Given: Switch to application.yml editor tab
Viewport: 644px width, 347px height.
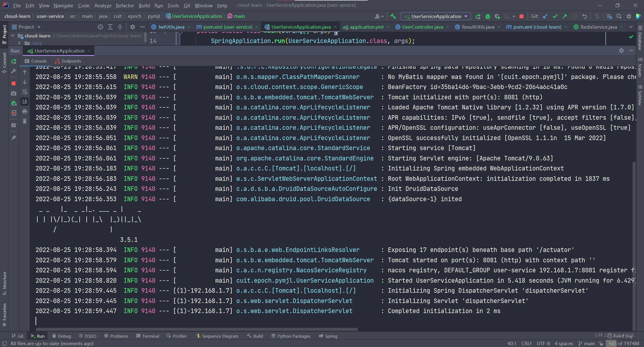Looking at the screenshot, I should [366, 27].
